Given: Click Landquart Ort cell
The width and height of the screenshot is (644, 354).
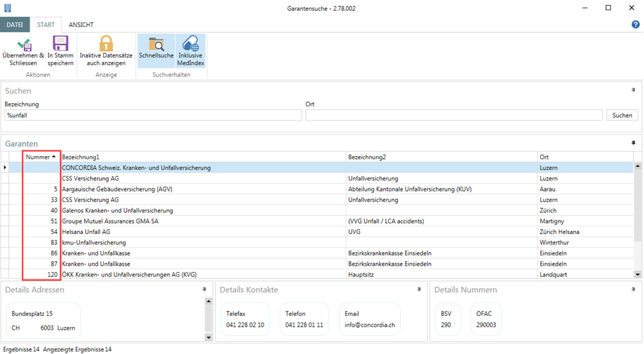Looking at the screenshot, I should coord(585,274).
